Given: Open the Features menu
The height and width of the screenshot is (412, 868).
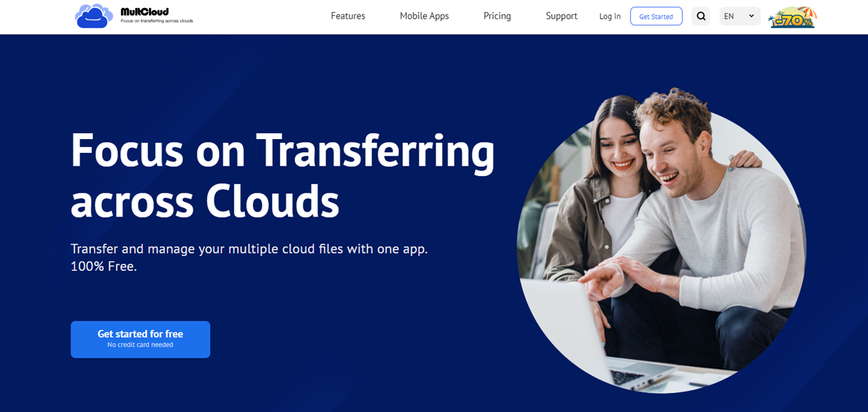Looking at the screenshot, I should click(x=348, y=16).
